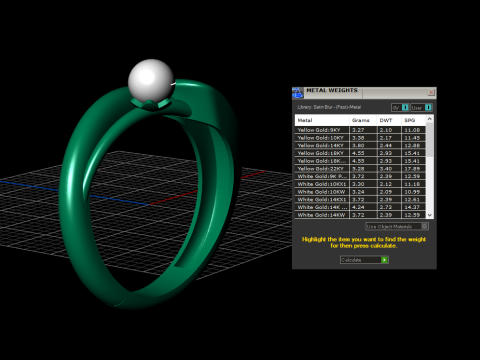Select the White Gold:10KW row
This screenshot has width=480, height=360.
click(x=360, y=192)
